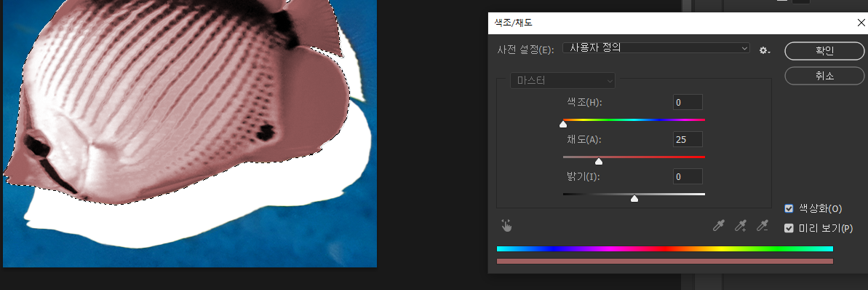This screenshot has width=868, height=290.
Task: Open the 사전 설정 preset dropdown
Action: (656, 47)
